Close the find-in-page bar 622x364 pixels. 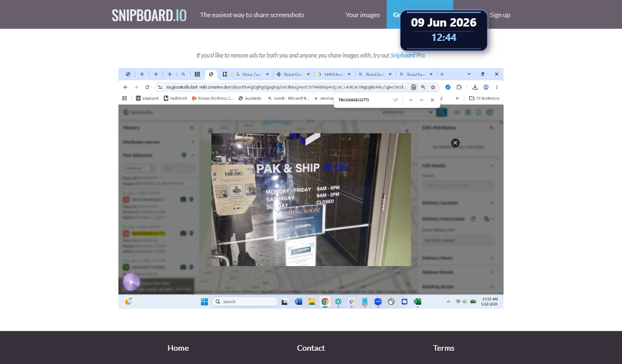coord(432,100)
